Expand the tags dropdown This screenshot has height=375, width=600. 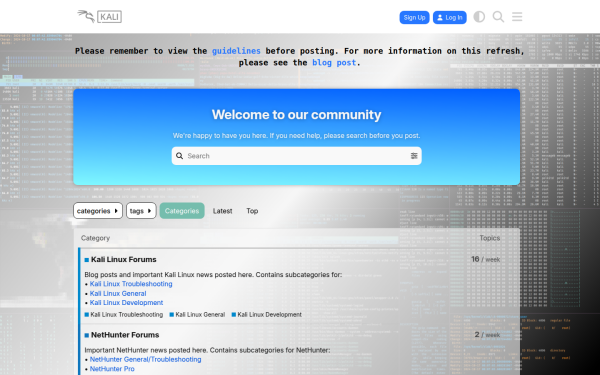[141, 210]
